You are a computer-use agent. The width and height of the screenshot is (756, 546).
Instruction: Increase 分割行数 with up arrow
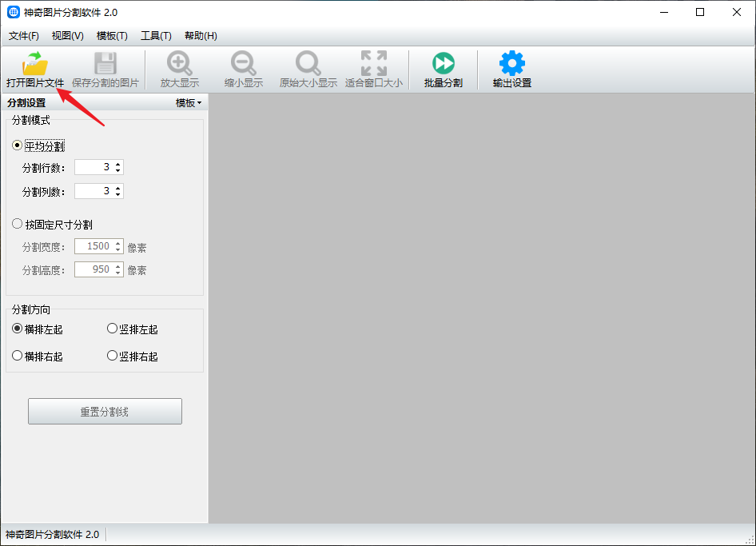(118, 164)
